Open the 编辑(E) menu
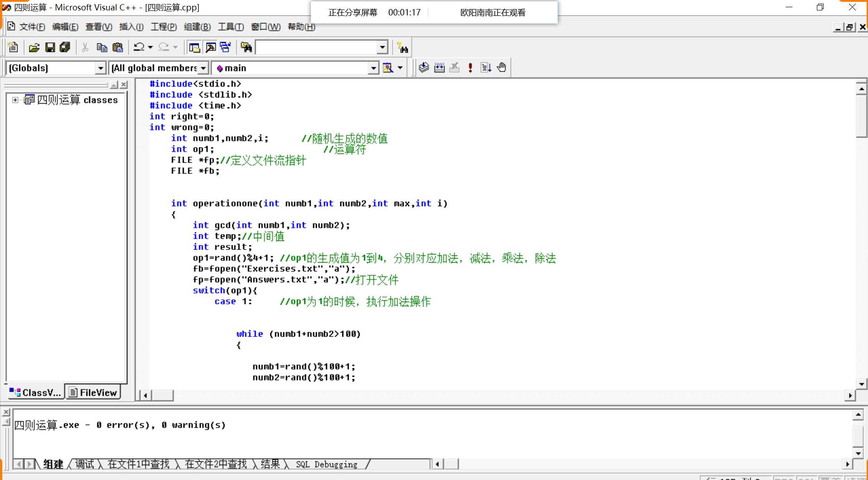Viewport: 868px width, 480px height. tap(65, 27)
